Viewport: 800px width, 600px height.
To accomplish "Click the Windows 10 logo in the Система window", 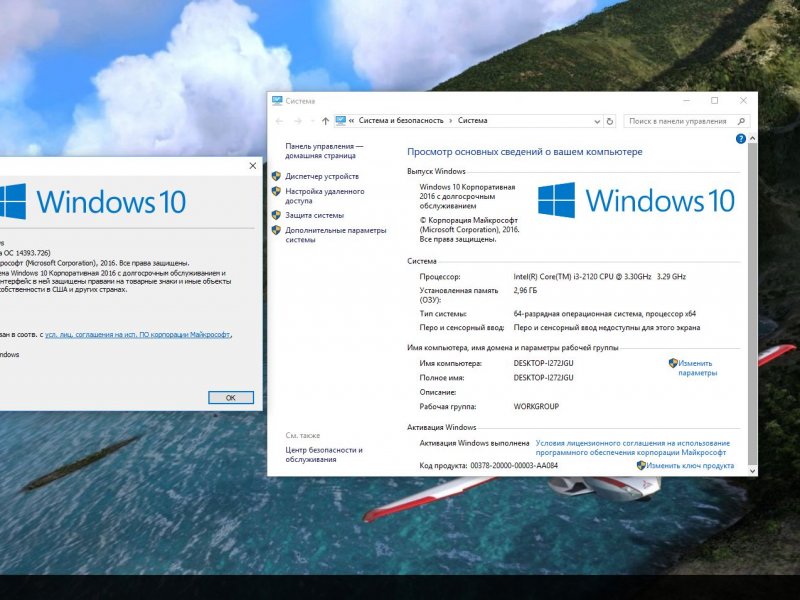I will (x=636, y=200).
